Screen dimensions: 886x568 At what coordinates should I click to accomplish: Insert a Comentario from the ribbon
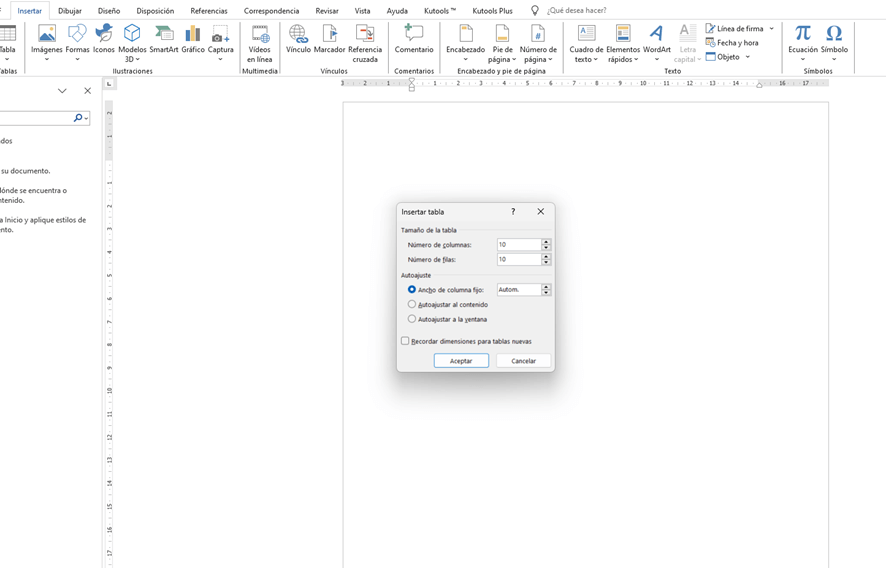[414, 39]
